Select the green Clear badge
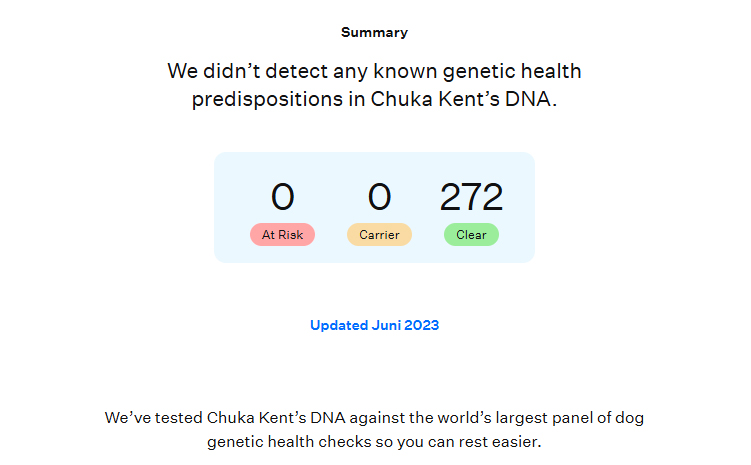The height and width of the screenshot is (465, 751). [471, 235]
